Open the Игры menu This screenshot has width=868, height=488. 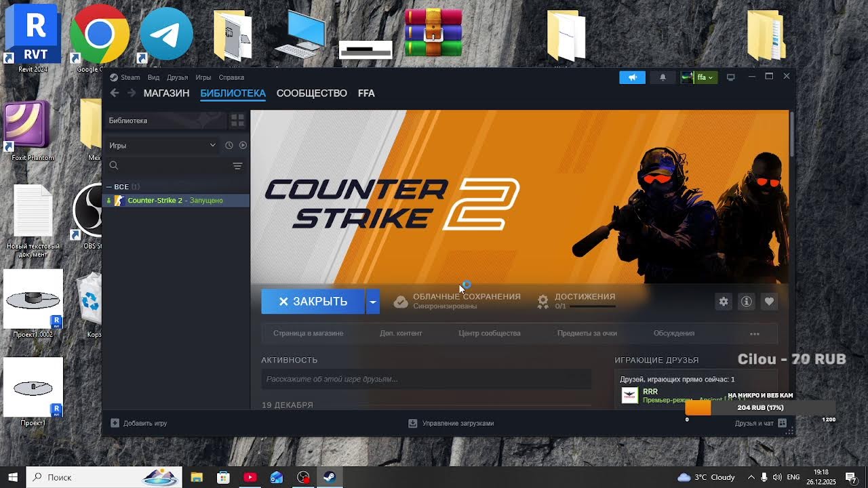pos(203,77)
